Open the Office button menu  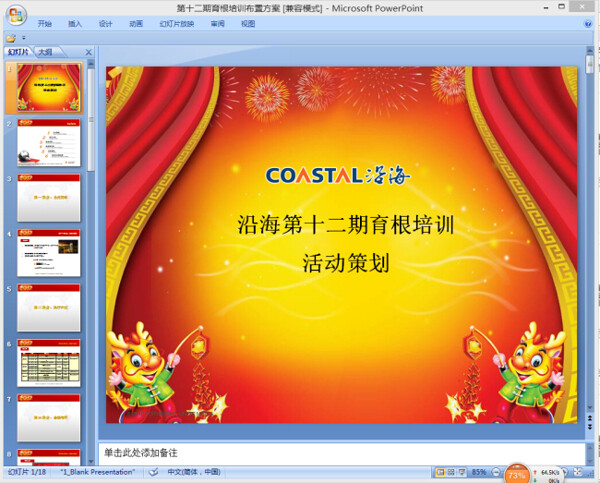pyautogui.click(x=16, y=16)
